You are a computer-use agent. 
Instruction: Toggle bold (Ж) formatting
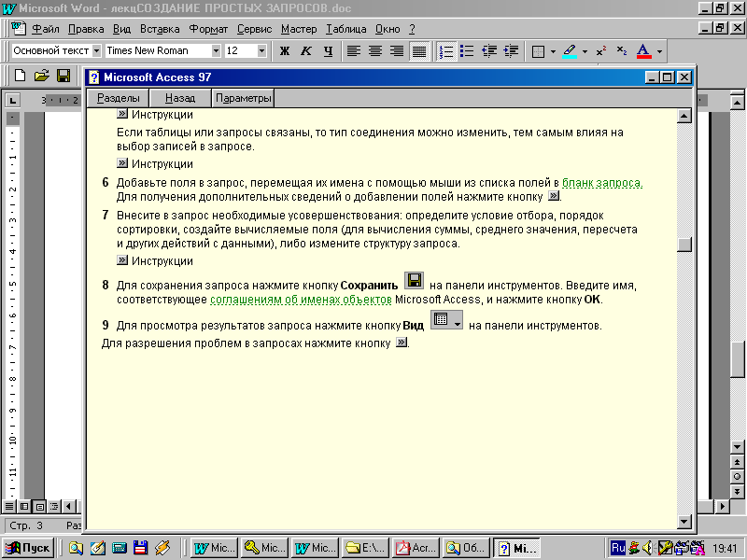[285, 51]
